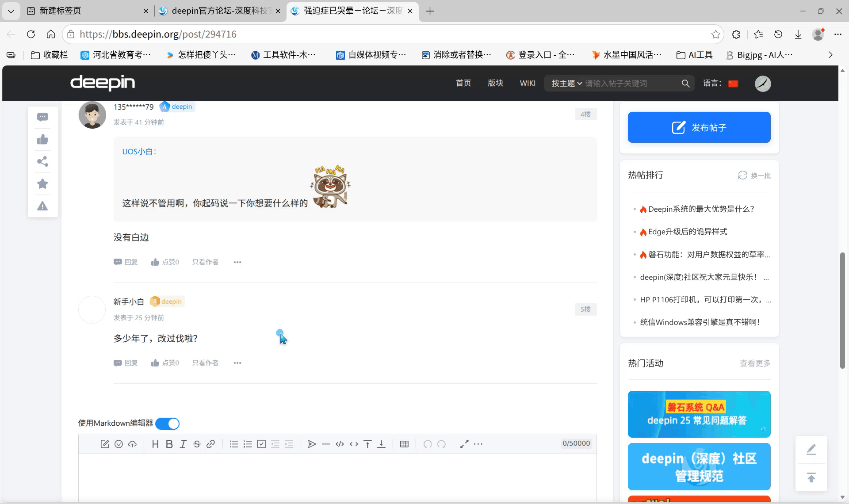Screen dimensions: 849x504
Task: Insert unordered bullet list
Action: (x=234, y=444)
